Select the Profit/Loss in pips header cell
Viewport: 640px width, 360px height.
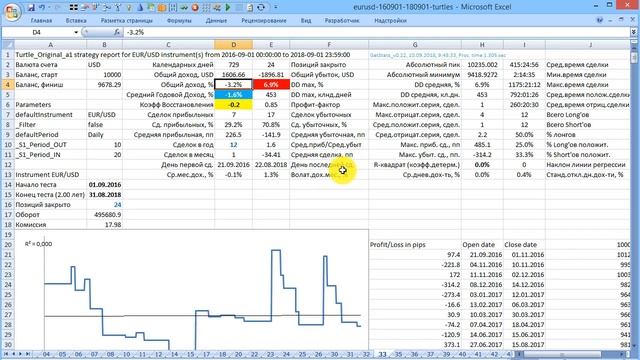pyautogui.click(x=415, y=244)
